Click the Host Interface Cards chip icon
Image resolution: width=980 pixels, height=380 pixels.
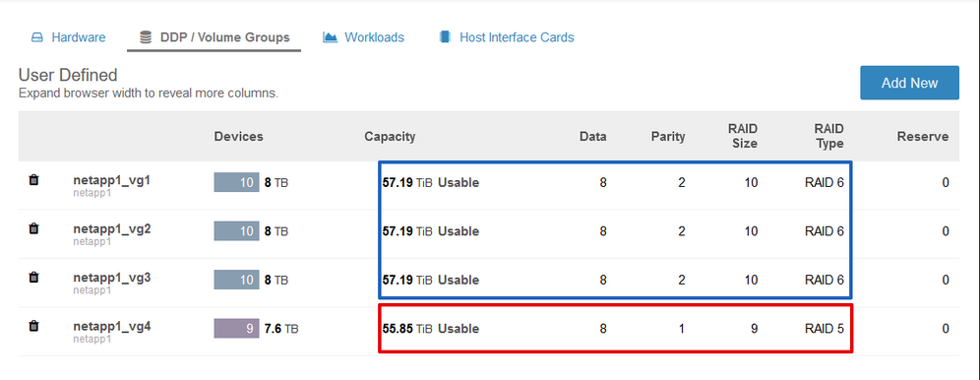click(x=445, y=36)
